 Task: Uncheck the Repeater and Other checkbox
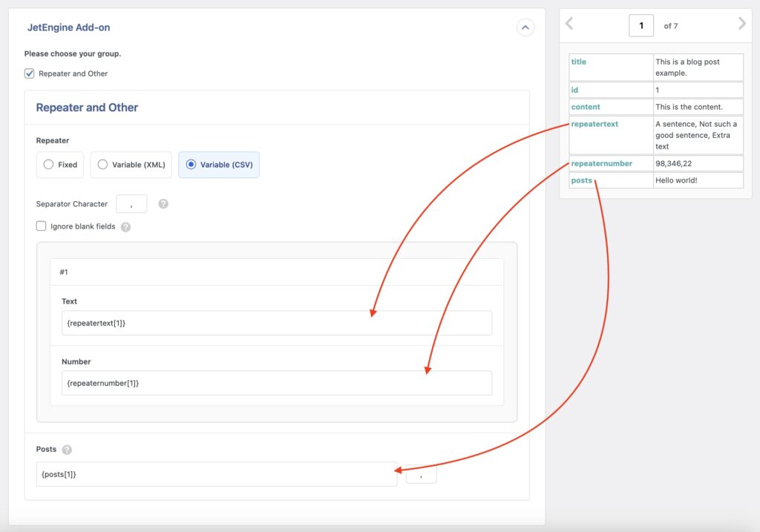[30, 73]
